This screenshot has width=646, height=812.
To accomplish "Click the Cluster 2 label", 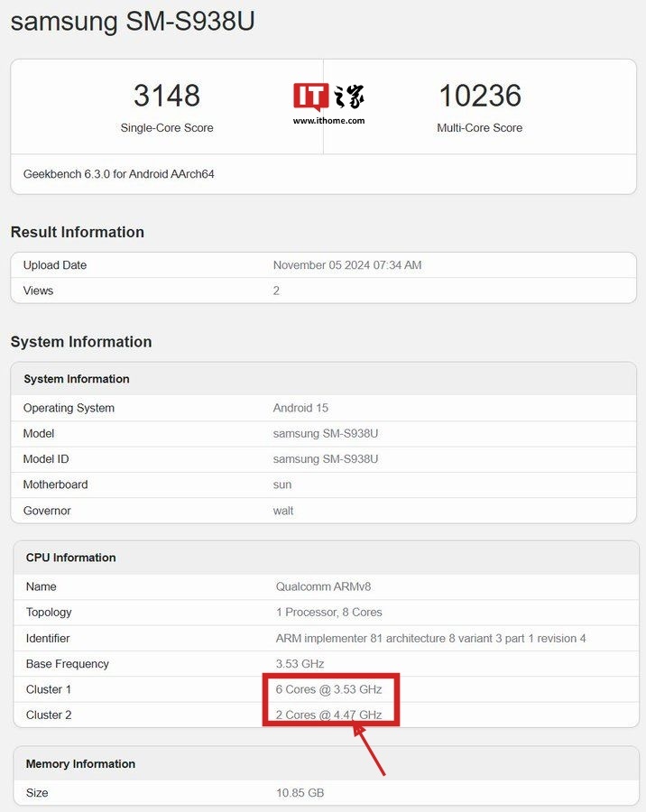I will pos(49,715).
